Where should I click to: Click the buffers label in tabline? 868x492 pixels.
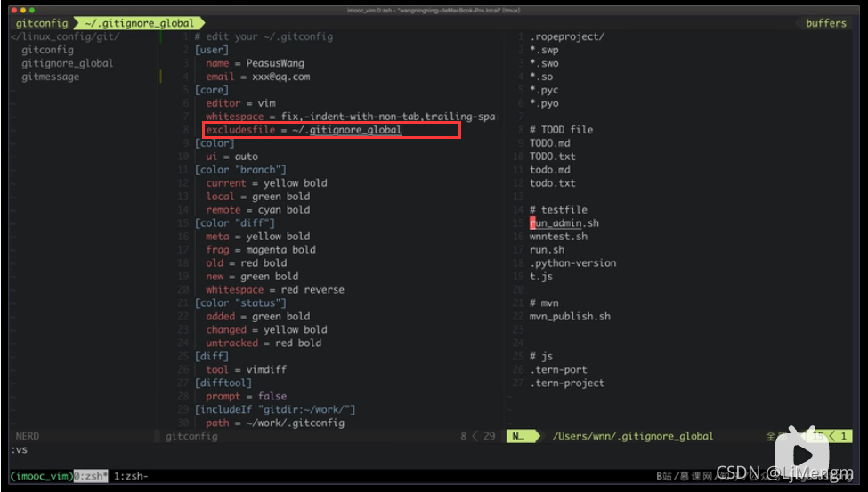(826, 23)
